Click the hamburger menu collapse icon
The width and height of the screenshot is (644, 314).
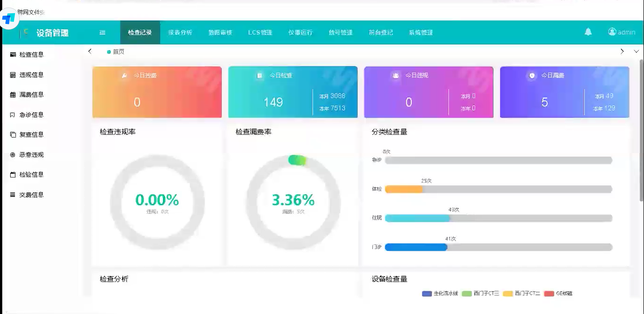click(x=102, y=33)
